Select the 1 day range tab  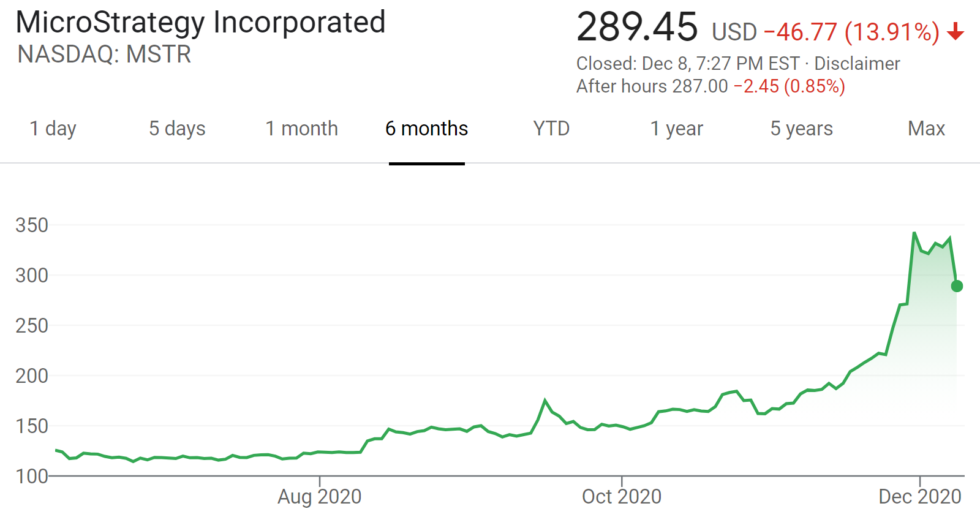coord(53,129)
